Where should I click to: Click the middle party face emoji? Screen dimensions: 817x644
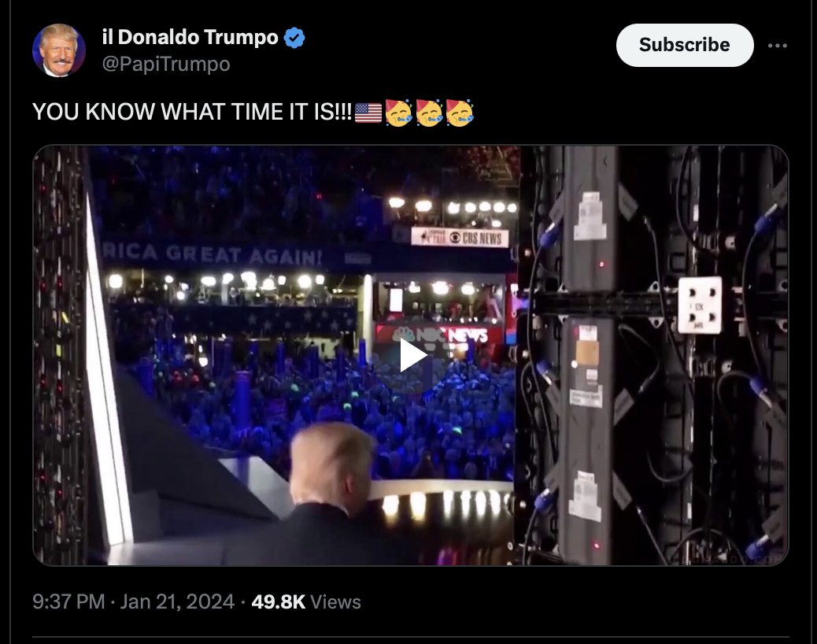pos(429,112)
